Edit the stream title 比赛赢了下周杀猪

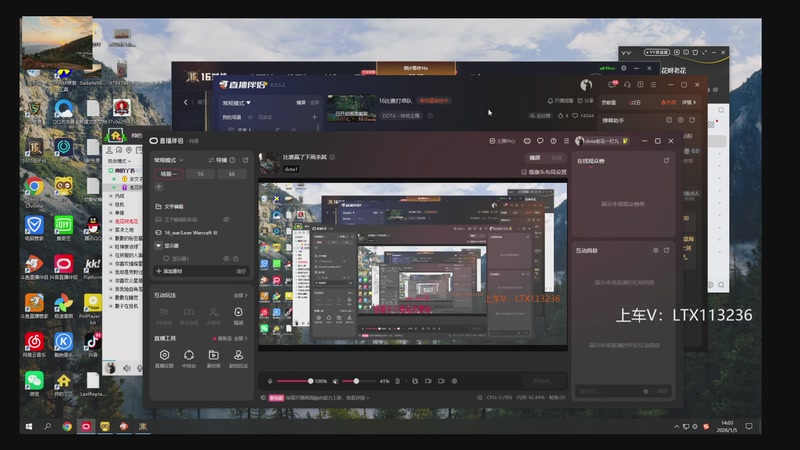[333, 157]
